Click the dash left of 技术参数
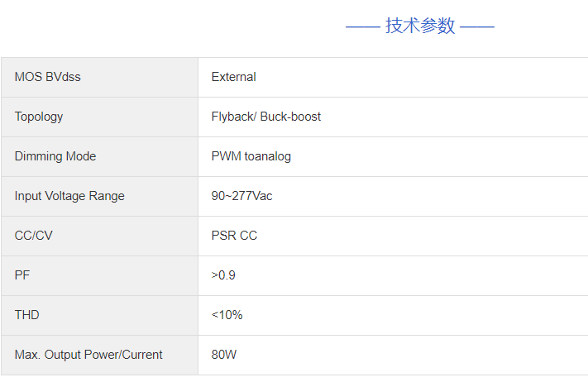The height and width of the screenshot is (382, 588). click(362, 26)
